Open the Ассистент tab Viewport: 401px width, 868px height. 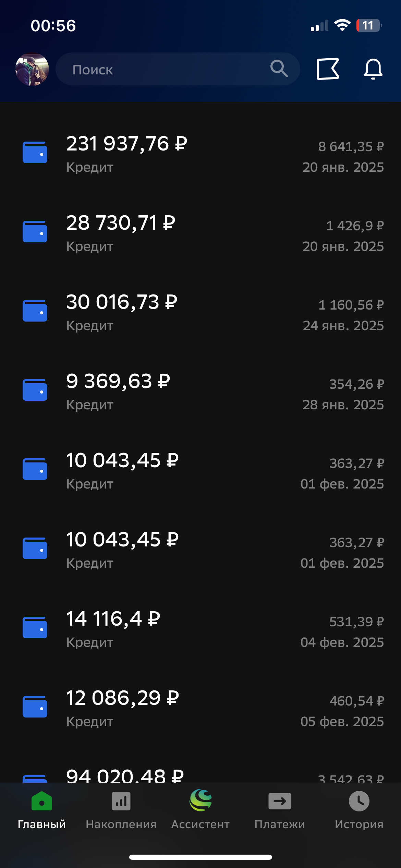tap(200, 809)
